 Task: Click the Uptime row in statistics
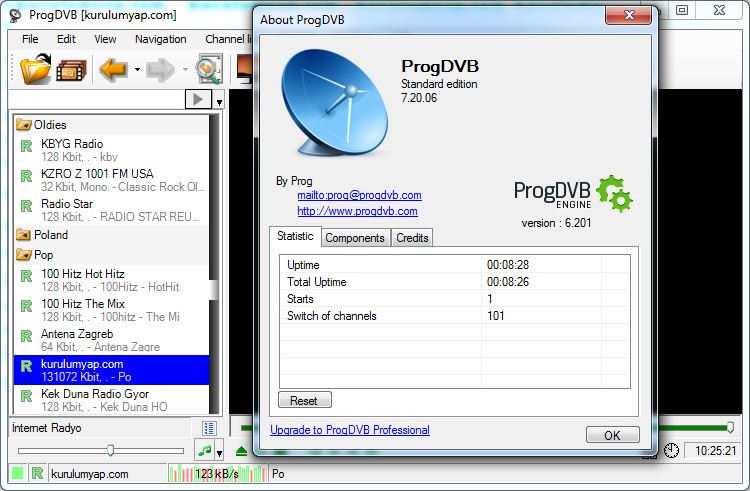(x=454, y=264)
